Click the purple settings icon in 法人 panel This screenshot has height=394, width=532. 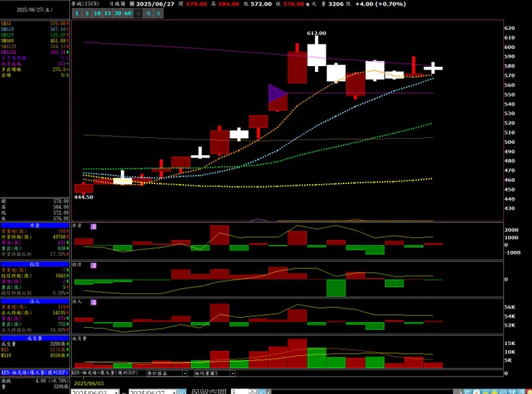pyautogui.click(x=93, y=302)
